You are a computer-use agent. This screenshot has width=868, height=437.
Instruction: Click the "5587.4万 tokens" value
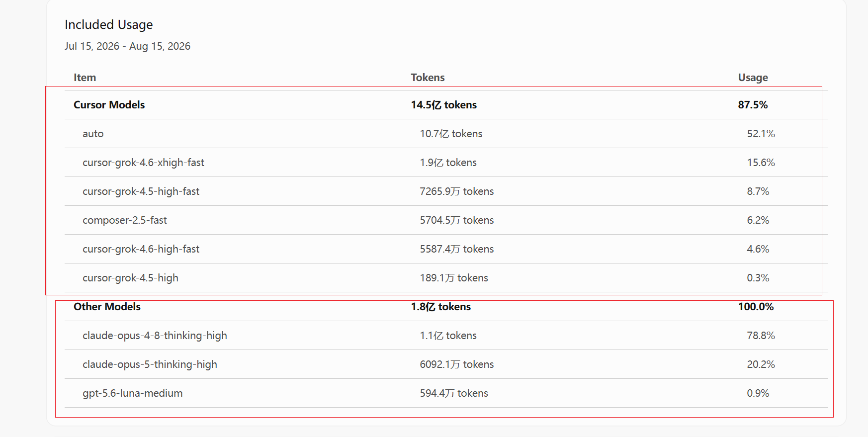coord(457,249)
